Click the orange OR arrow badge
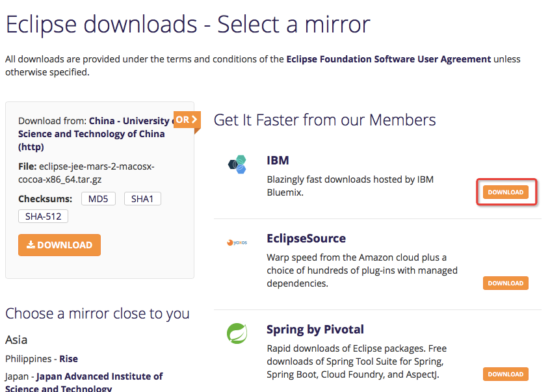Image resolution: width=550 pixels, height=392 pixels. pos(187,120)
